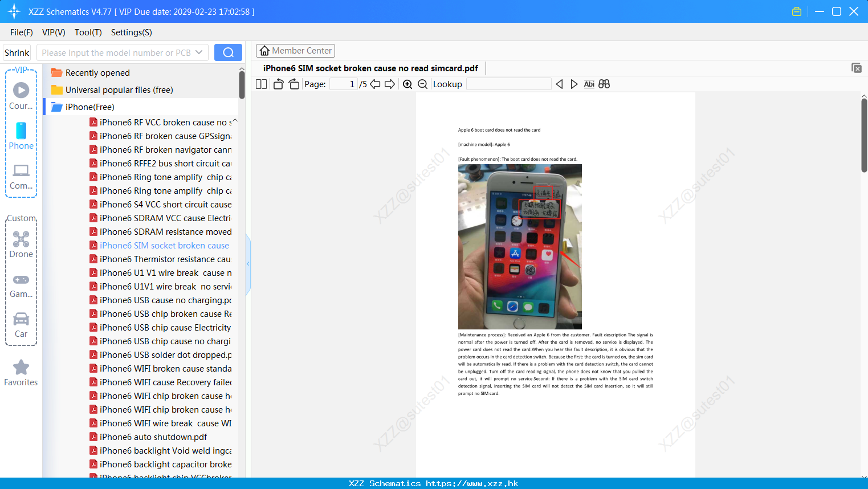Open Courses in VIP sidebar
The height and width of the screenshot is (489, 868).
click(x=21, y=96)
